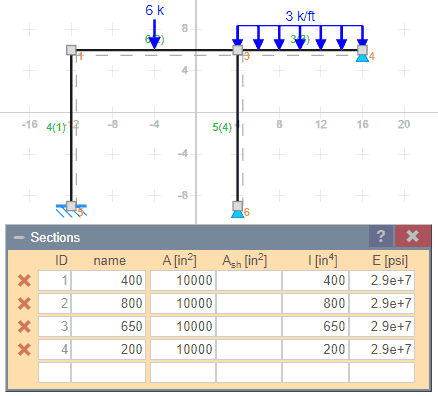Select the 6 k point load arrow

154,34
